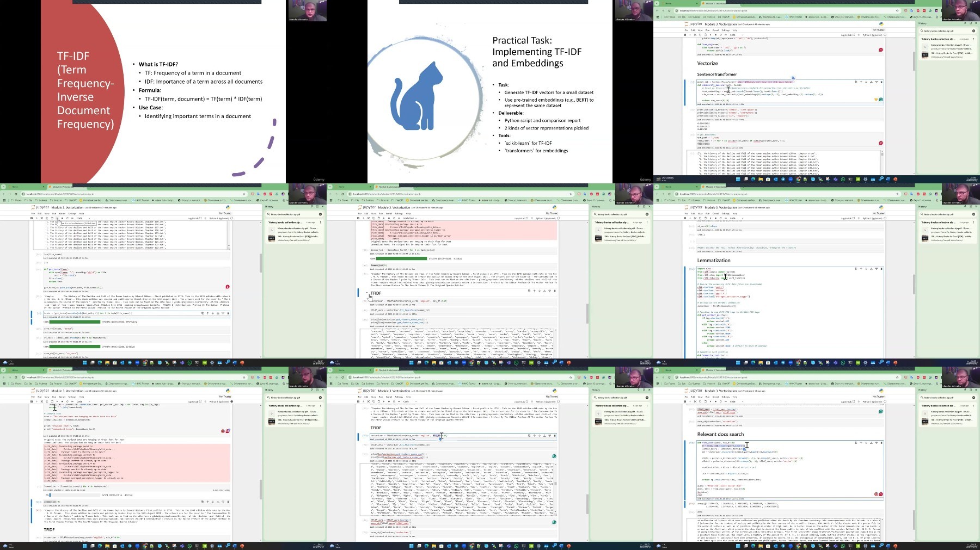Click restart-and-run-all icon in Vectorize frame toolbar
Screen dimensions: 980x550
[726, 35]
